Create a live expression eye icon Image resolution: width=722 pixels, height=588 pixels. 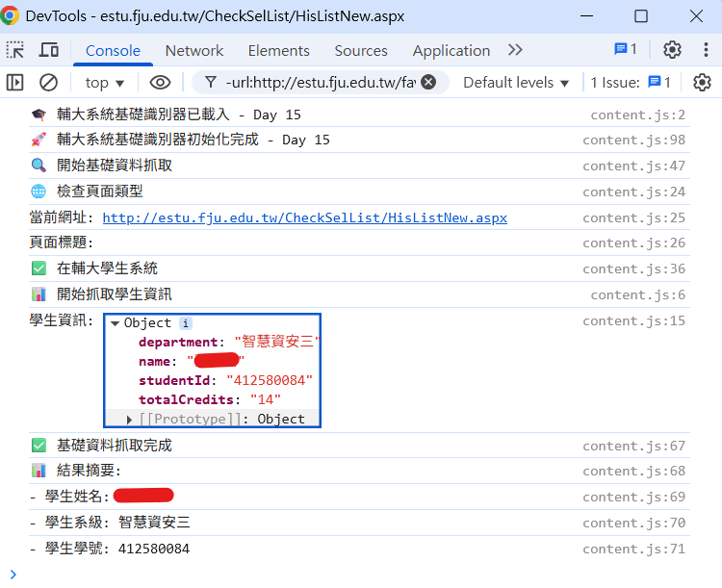click(160, 83)
